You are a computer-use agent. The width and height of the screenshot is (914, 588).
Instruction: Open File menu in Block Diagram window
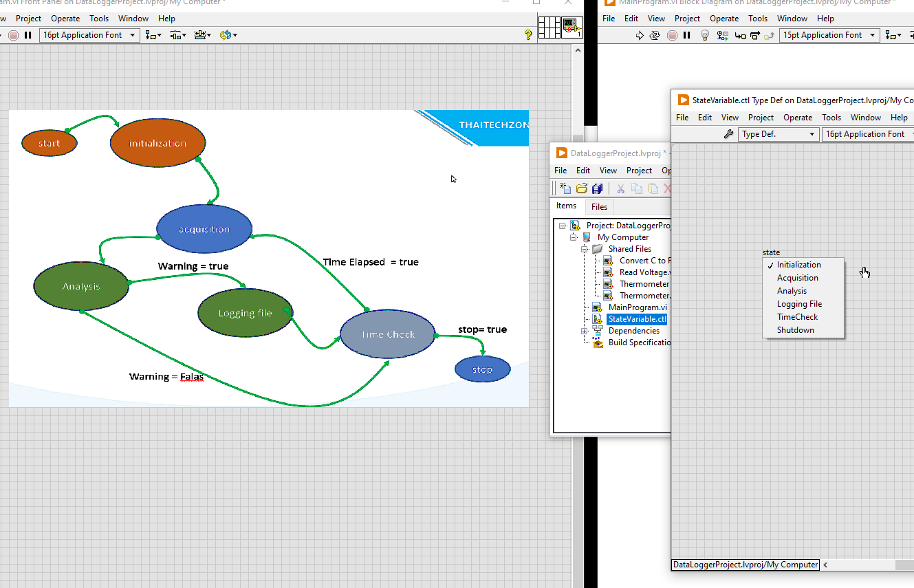coord(609,19)
